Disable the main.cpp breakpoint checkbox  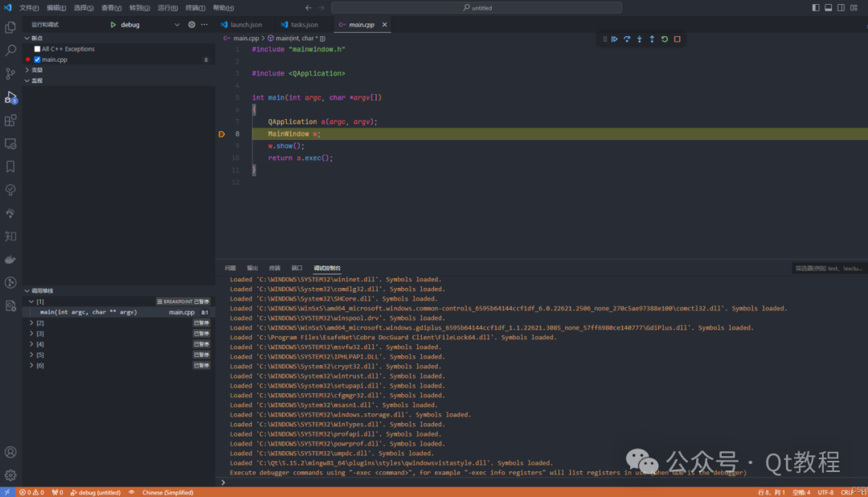coord(37,60)
